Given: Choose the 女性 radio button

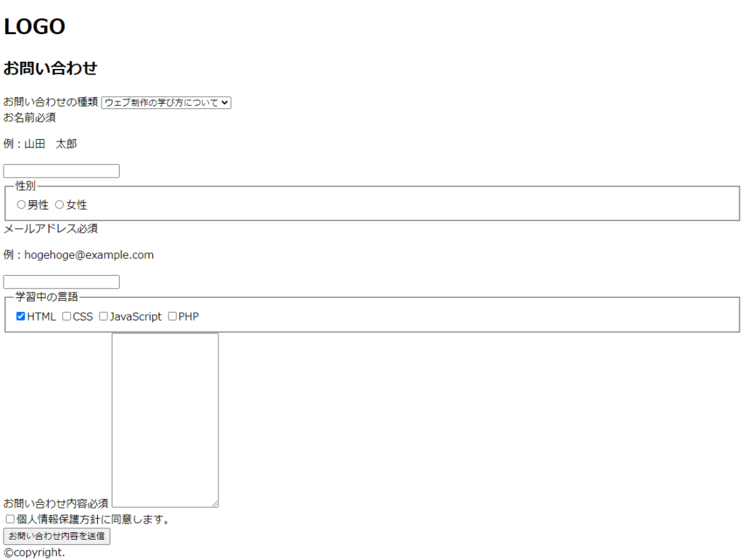Looking at the screenshot, I should 59,205.
